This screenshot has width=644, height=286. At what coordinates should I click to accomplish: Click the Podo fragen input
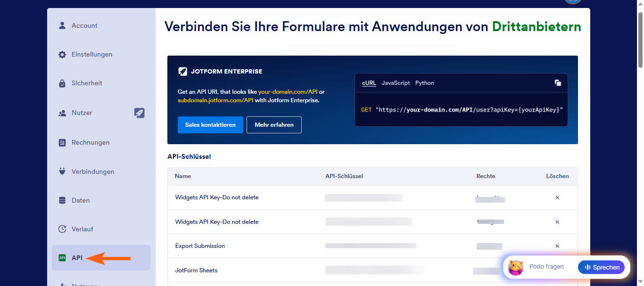546,267
